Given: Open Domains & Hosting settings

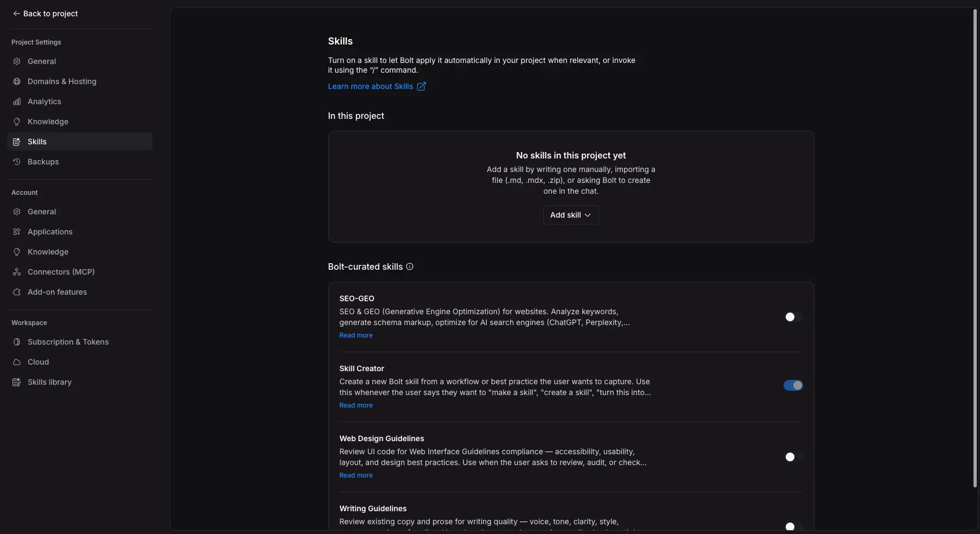Looking at the screenshot, I should click(x=80, y=81).
